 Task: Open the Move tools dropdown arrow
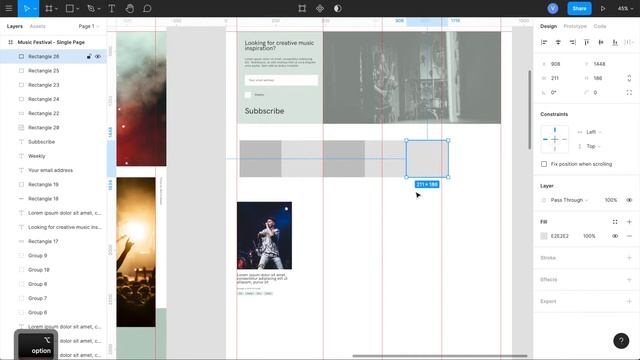(35, 9)
